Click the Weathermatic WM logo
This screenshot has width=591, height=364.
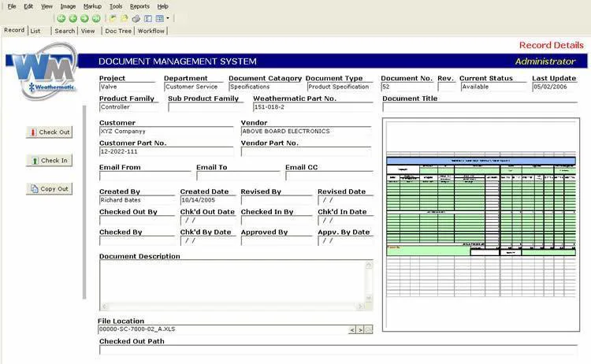point(45,71)
